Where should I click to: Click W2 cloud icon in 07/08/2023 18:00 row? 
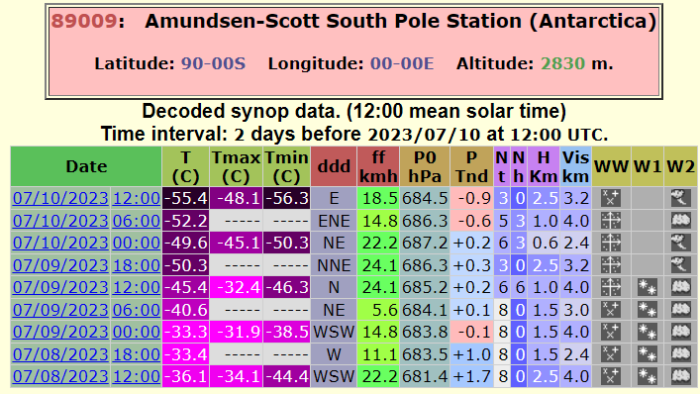tap(680, 354)
